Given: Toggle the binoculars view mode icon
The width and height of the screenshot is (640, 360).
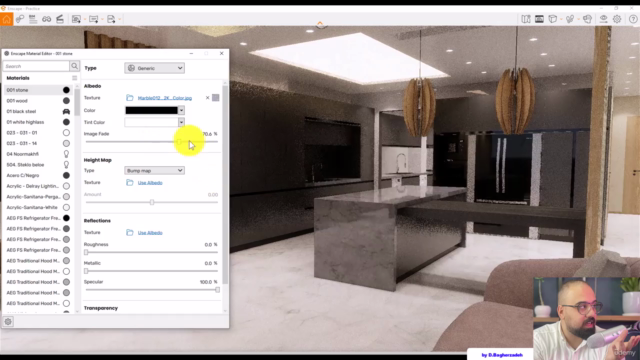Looking at the screenshot, I should coord(47,19).
